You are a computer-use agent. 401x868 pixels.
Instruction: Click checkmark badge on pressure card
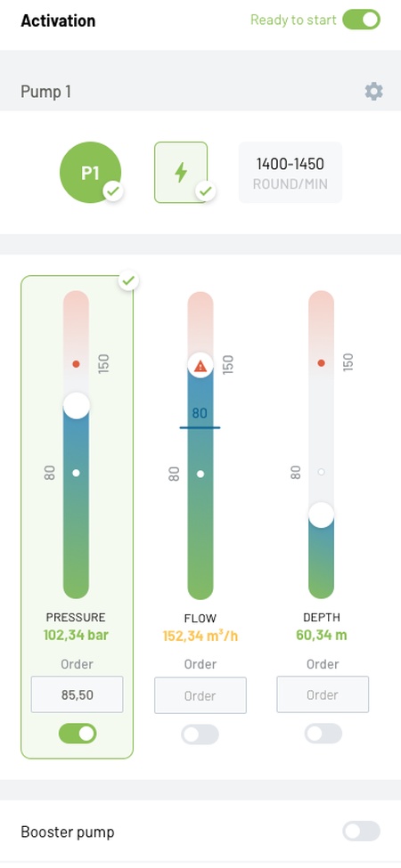pyautogui.click(x=128, y=280)
